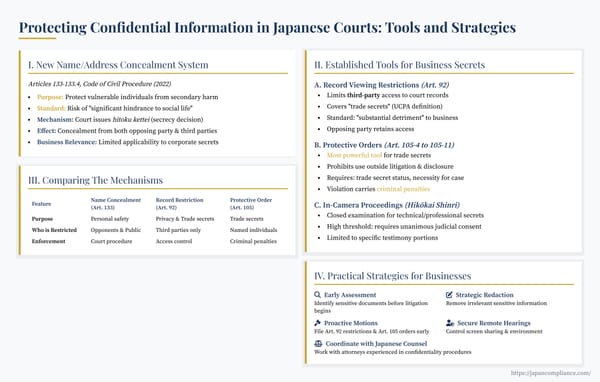Image resolution: width=600 pixels, height=382 pixels.
Task: Click table cell 'Personal safety'
Action: (109, 219)
